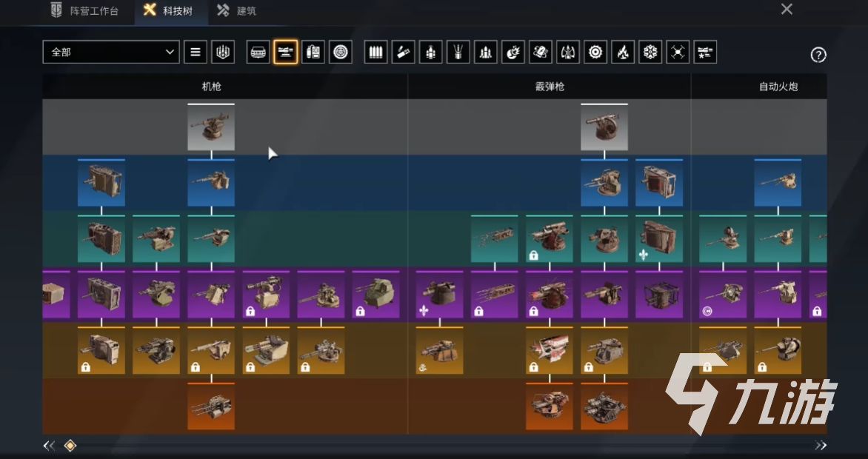Click the 机枪 column header
Screen dimensions: 868x459
point(212,87)
